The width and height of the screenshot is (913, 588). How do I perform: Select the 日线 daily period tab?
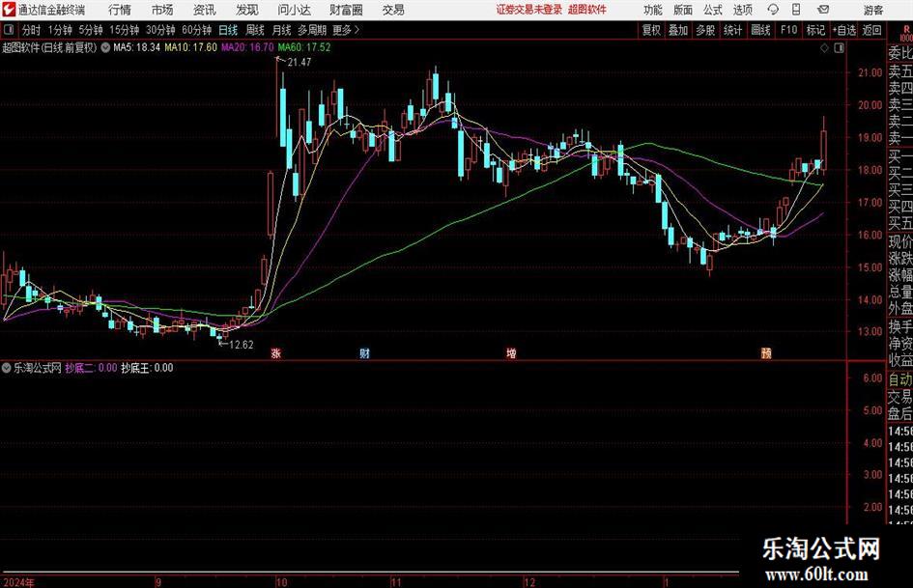point(228,30)
